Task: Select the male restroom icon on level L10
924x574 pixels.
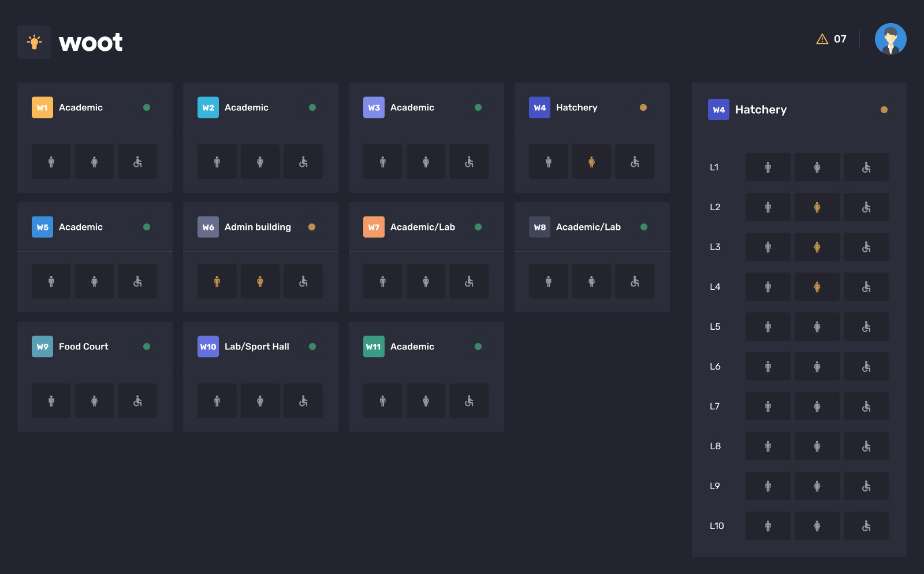Action: coord(768,526)
